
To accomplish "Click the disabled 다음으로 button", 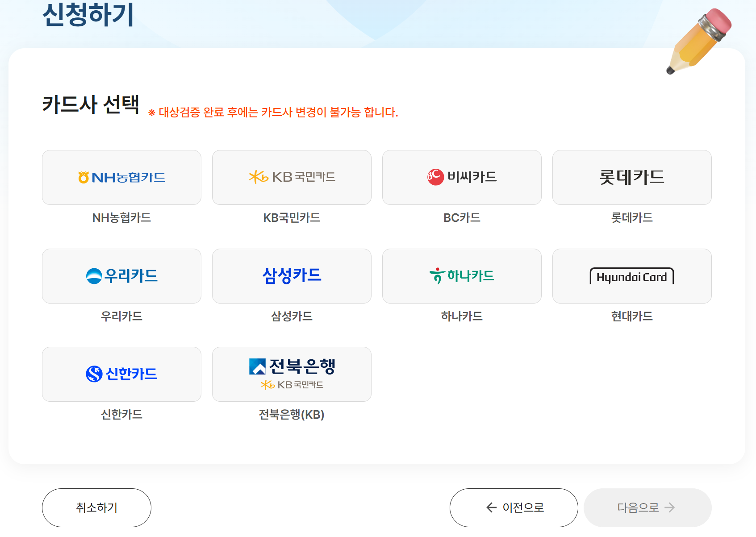I will point(647,508).
